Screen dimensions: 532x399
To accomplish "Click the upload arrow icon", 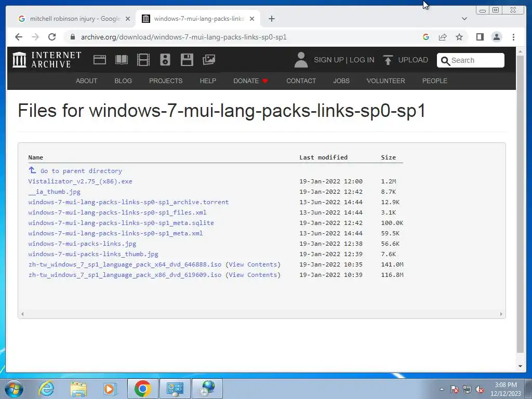I will point(388,60).
